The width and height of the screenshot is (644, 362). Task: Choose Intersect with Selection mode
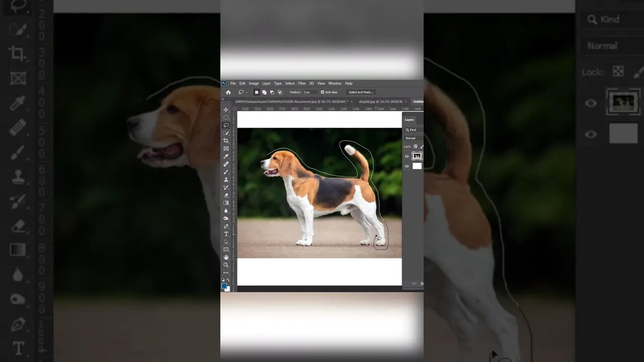tap(280, 93)
